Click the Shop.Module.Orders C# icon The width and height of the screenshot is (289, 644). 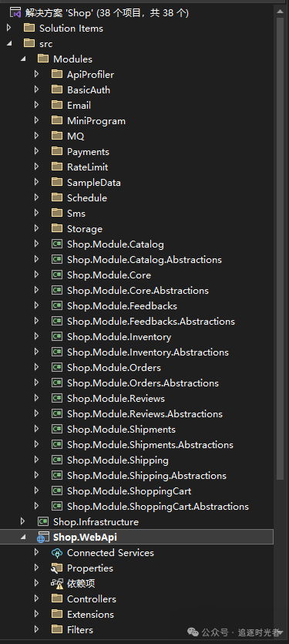click(57, 368)
